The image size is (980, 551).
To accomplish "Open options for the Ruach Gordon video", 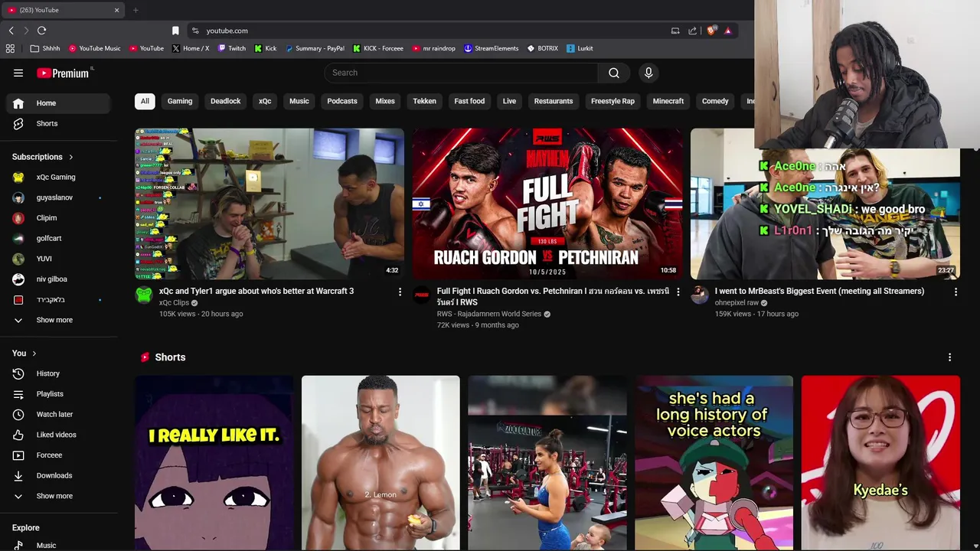I will 678,292.
